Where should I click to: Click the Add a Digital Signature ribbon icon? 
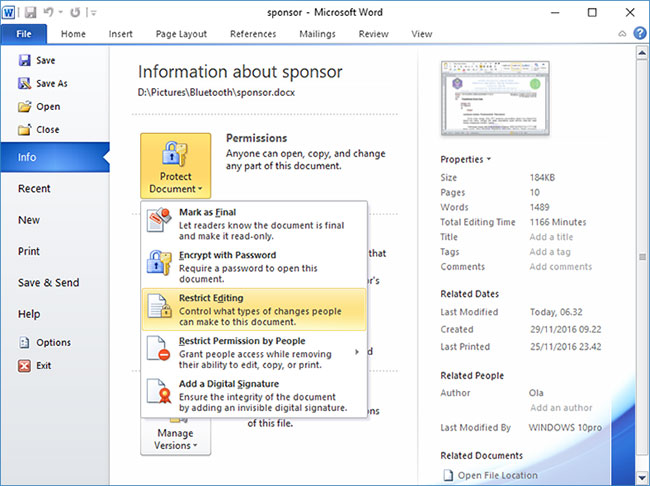(x=159, y=391)
